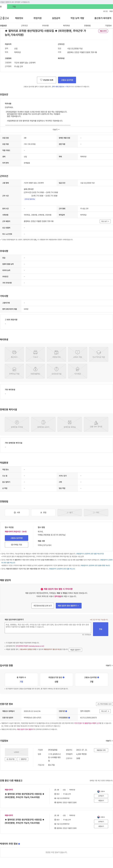
Task: Expand job description with 더보기
Action: (56, 129)
